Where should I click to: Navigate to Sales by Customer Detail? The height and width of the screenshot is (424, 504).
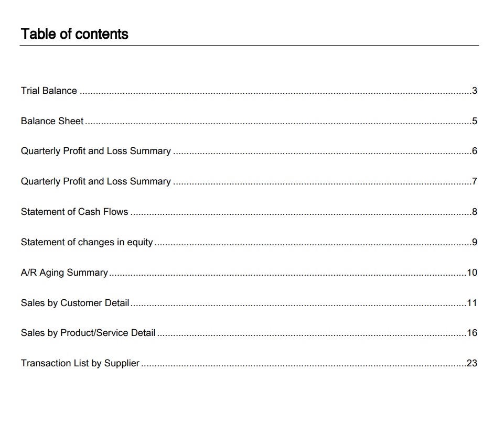[75, 303]
